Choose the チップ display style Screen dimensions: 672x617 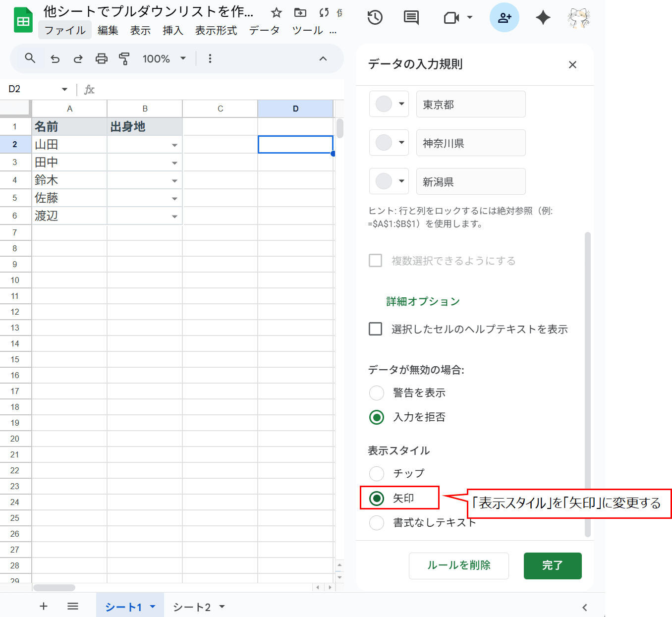[x=377, y=473]
